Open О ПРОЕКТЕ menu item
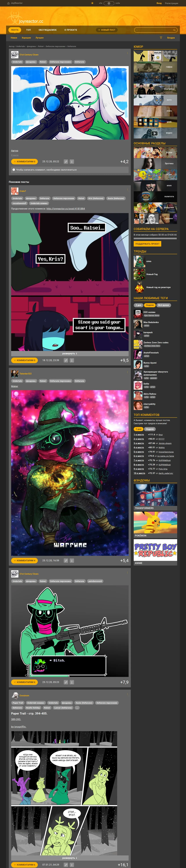Screen dimensions: 186x868 [71, 30]
